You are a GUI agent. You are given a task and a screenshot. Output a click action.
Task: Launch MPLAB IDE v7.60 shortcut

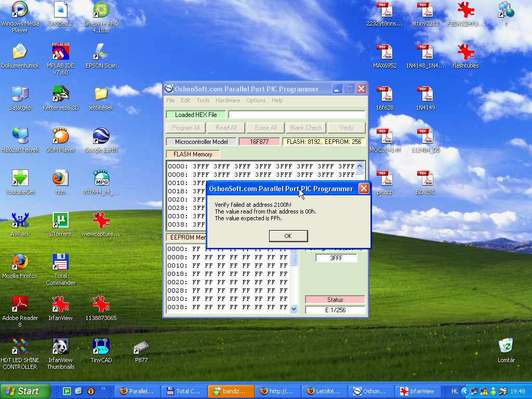[x=60, y=59]
